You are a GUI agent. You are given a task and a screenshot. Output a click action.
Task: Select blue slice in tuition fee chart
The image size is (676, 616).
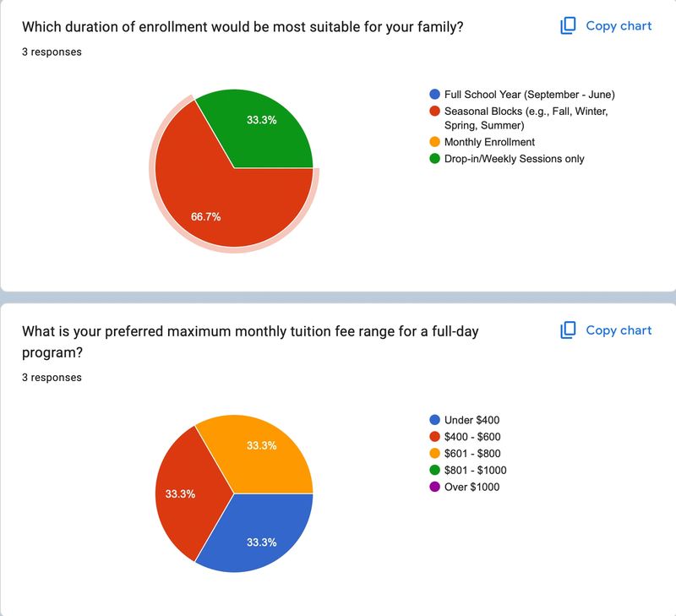click(260, 534)
